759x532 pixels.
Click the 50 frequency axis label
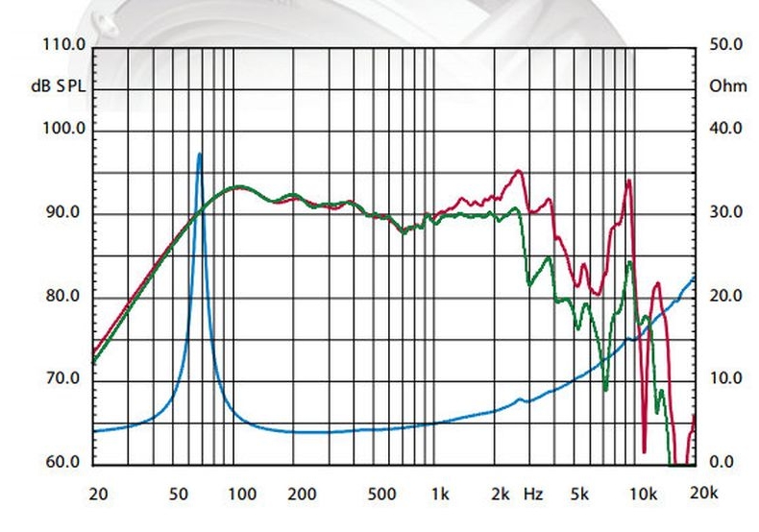[179, 495]
